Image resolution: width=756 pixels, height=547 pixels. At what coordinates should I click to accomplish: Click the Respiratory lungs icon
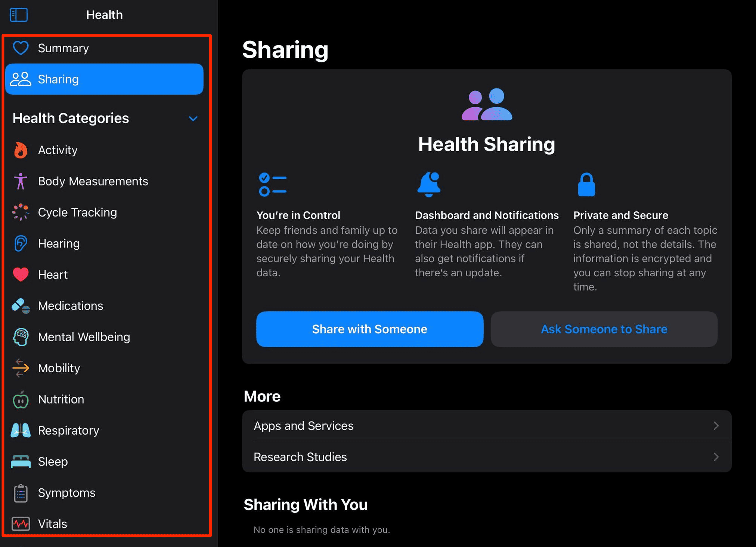pyautogui.click(x=21, y=431)
